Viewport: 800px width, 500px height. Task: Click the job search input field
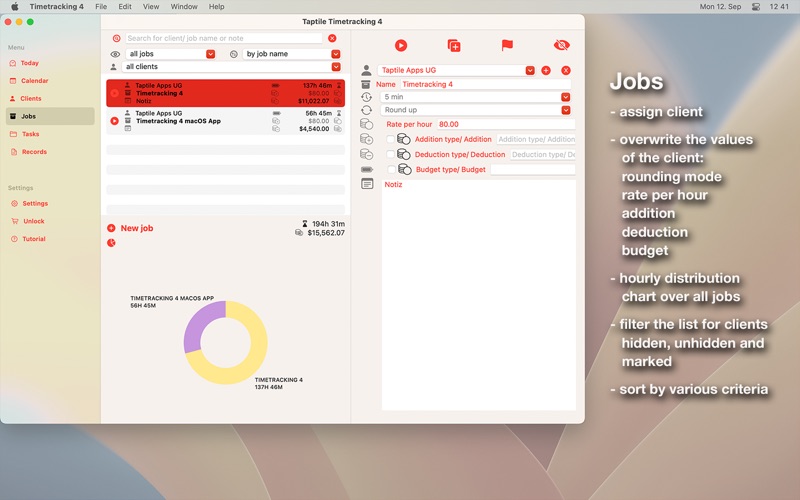point(223,38)
